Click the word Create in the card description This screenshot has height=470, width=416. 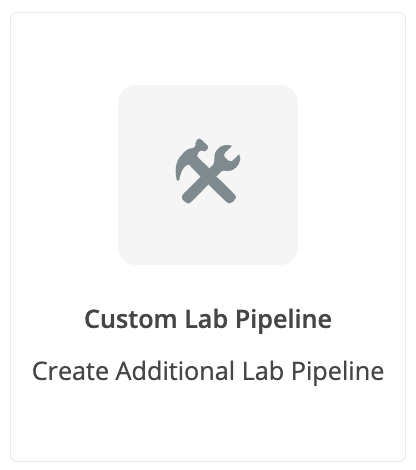point(70,371)
